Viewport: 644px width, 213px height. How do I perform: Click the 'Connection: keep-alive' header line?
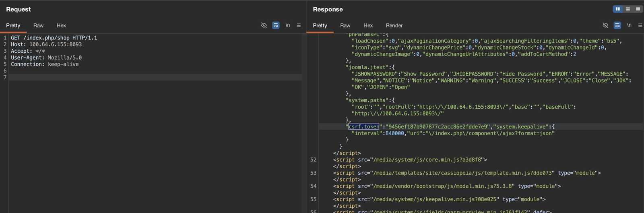45,64
